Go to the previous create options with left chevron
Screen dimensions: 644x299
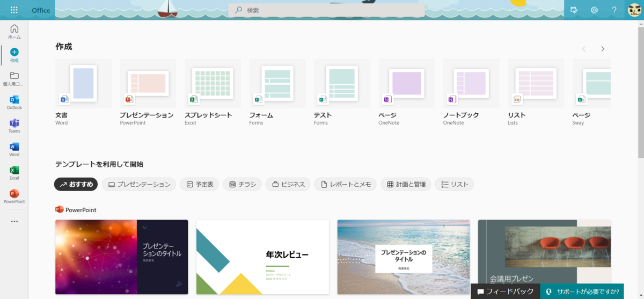coord(584,49)
